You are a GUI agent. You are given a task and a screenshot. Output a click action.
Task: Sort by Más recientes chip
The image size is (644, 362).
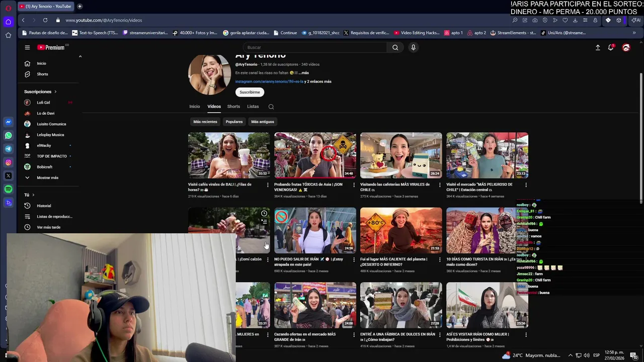pyautogui.click(x=205, y=122)
